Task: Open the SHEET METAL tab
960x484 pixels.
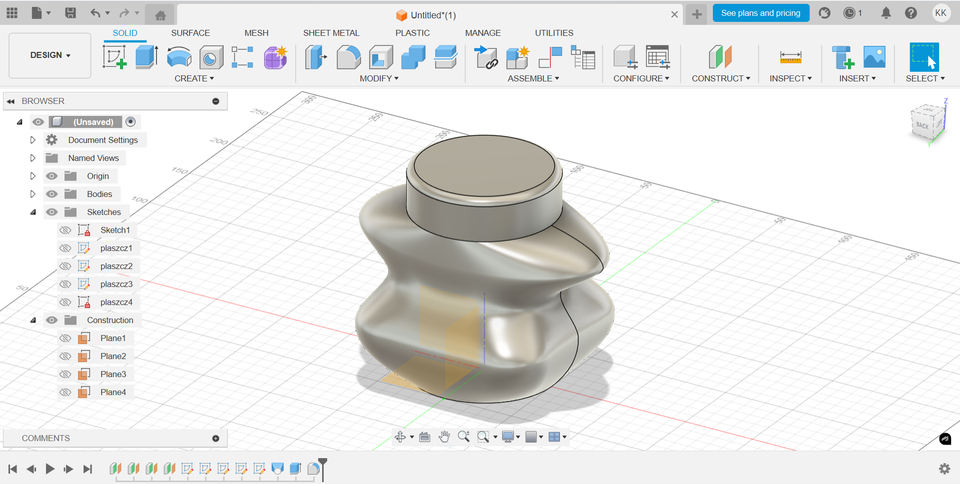Action: click(331, 33)
